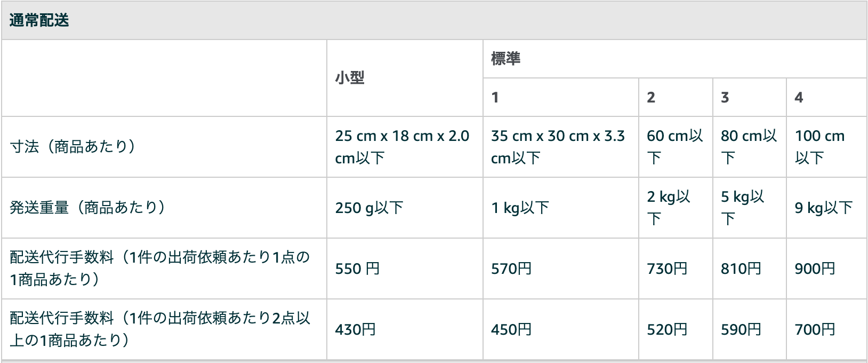Select the 標準 size 2 column header
868x363 pixels.
pyautogui.click(x=651, y=98)
